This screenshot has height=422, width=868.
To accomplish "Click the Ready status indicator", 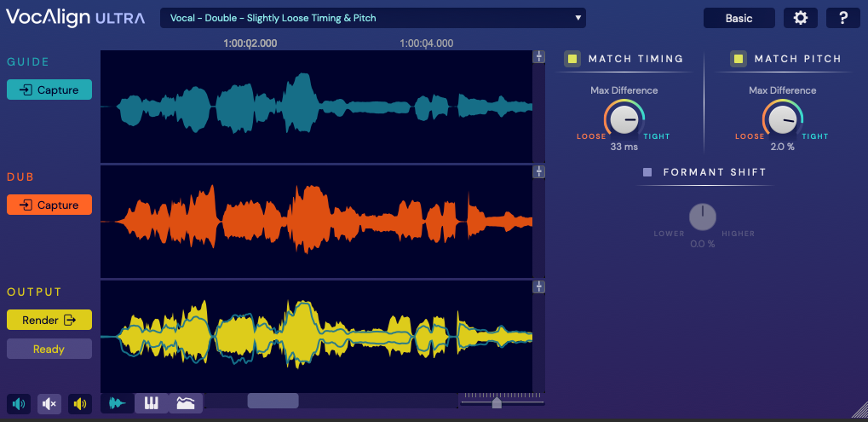I will click(49, 349).
